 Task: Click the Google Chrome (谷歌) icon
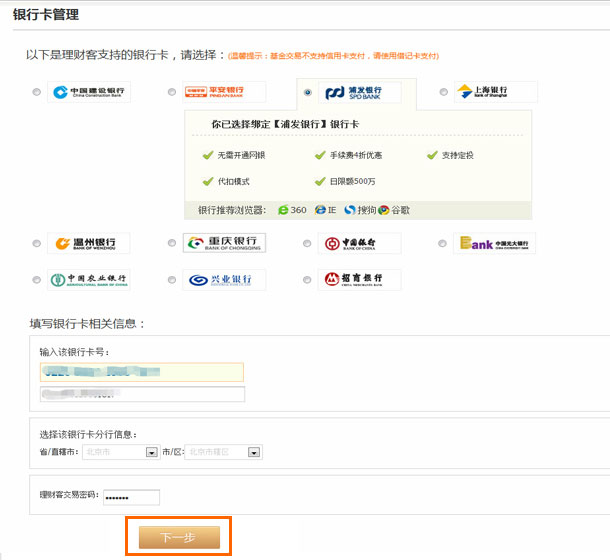[383, 210]
